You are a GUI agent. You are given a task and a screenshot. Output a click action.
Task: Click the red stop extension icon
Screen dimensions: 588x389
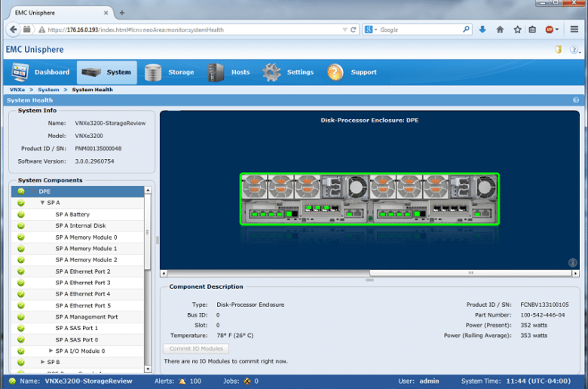[x=550, y=29]
